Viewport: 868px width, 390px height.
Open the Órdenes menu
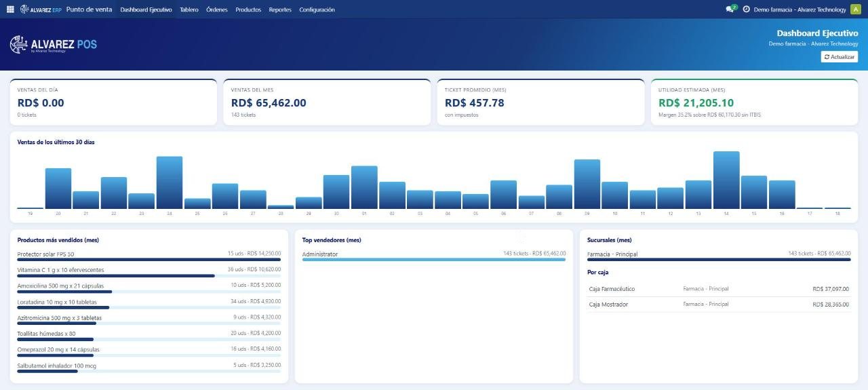217,9
